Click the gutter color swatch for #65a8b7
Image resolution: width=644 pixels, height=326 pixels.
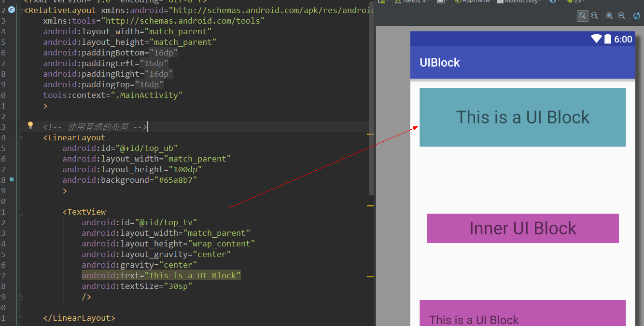click(x=12, y=179)
